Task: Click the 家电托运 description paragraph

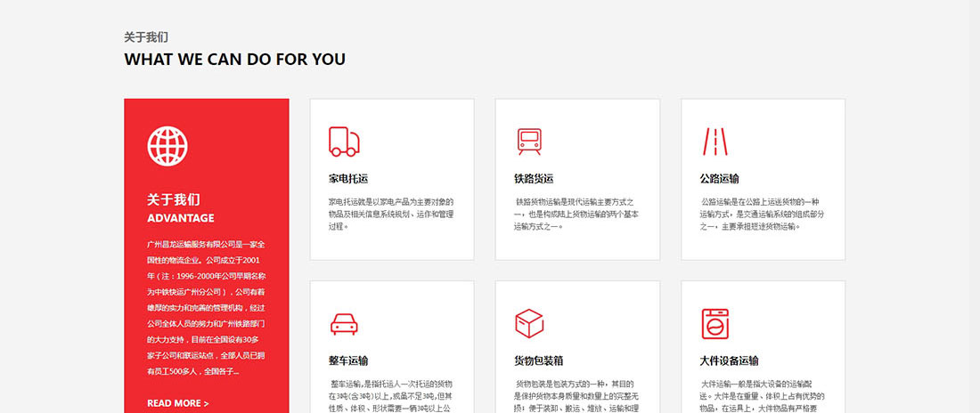Action: pyautogui.click(x=391, y=215)
